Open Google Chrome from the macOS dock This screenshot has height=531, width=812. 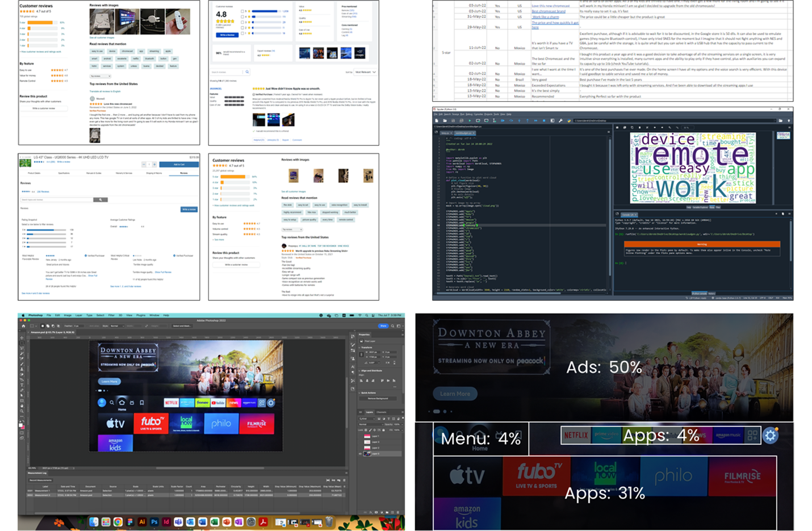(118, 522)
